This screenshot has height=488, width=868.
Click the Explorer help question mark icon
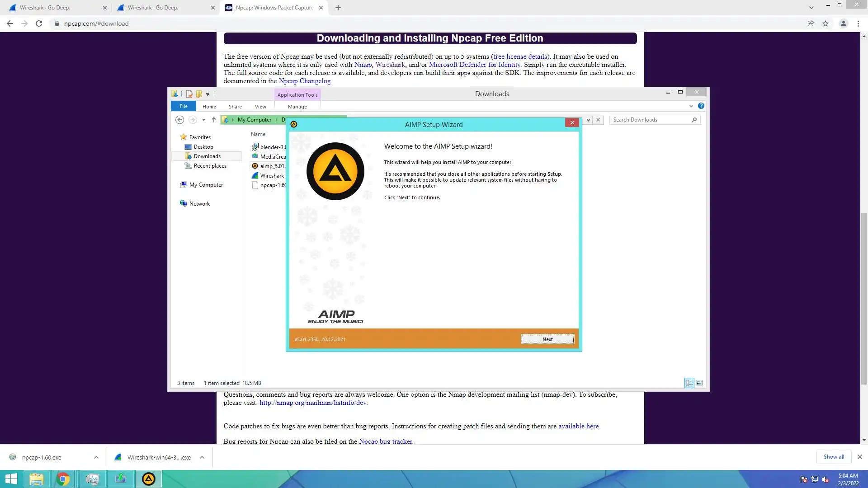pyautogui.click(x=701, y=106)
